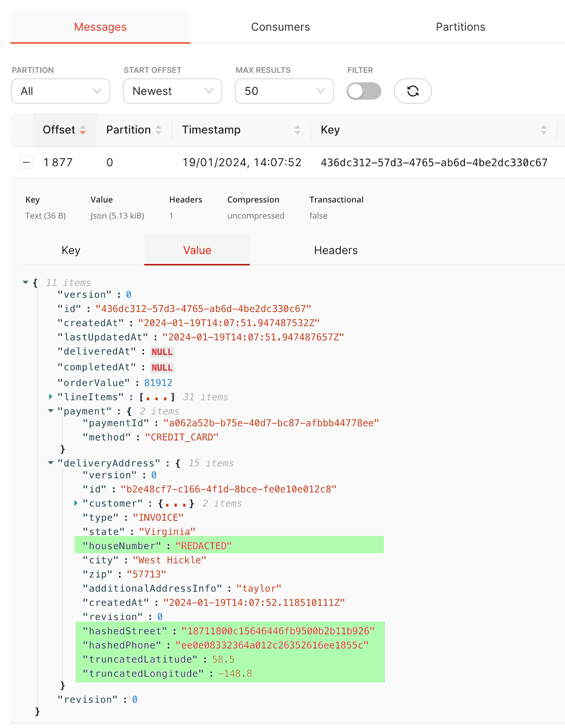Toggle the Filter switch on

(364, 91)
